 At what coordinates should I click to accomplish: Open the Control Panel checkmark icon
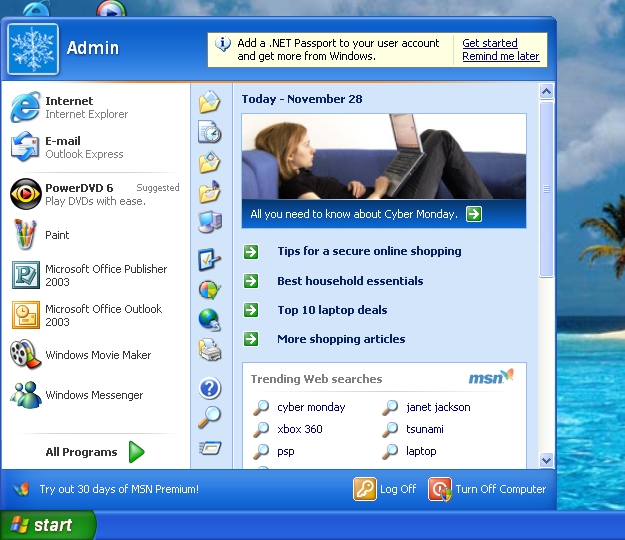coord(210,259)
